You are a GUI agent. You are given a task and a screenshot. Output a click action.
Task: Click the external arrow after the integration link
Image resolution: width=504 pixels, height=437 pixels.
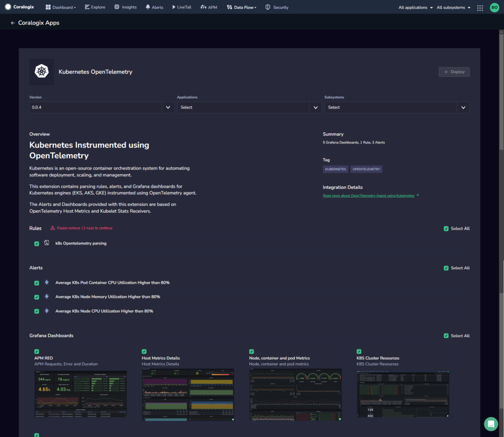click(x=417, y=195)
